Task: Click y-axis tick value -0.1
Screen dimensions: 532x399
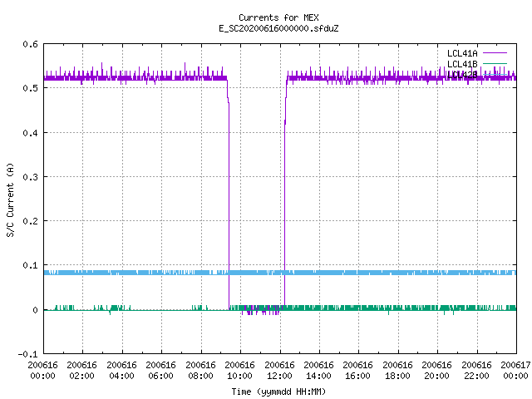Action: (x=27, y=354)
